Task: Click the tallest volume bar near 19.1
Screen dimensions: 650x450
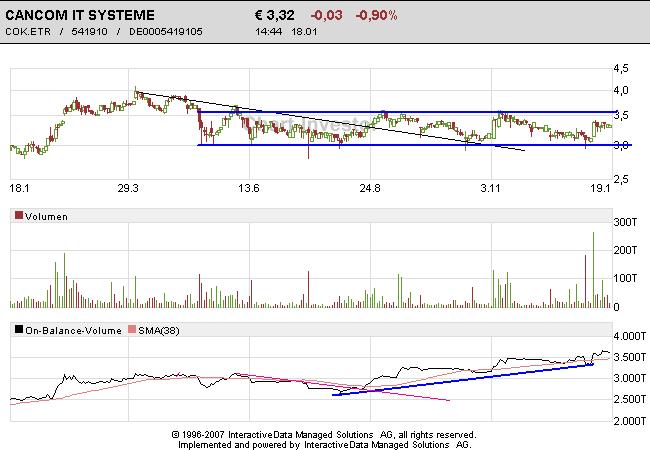Action: pyautogui.click(x=593, y=270)
